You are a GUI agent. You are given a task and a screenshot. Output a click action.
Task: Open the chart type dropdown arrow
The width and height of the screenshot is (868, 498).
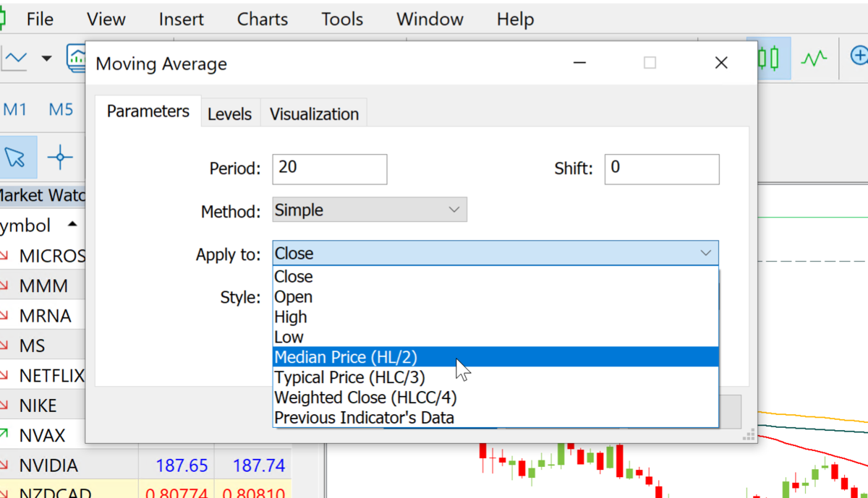pos(47,57)
